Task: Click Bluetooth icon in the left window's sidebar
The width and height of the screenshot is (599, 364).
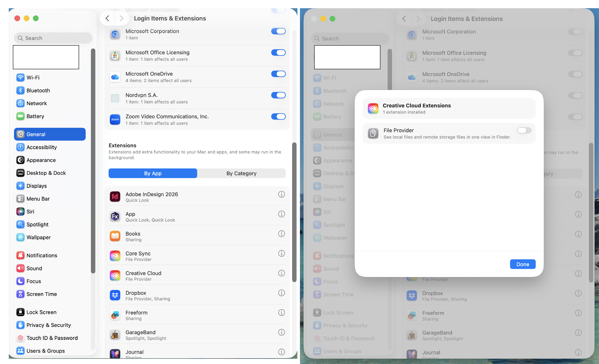Action: click(20, 90)
